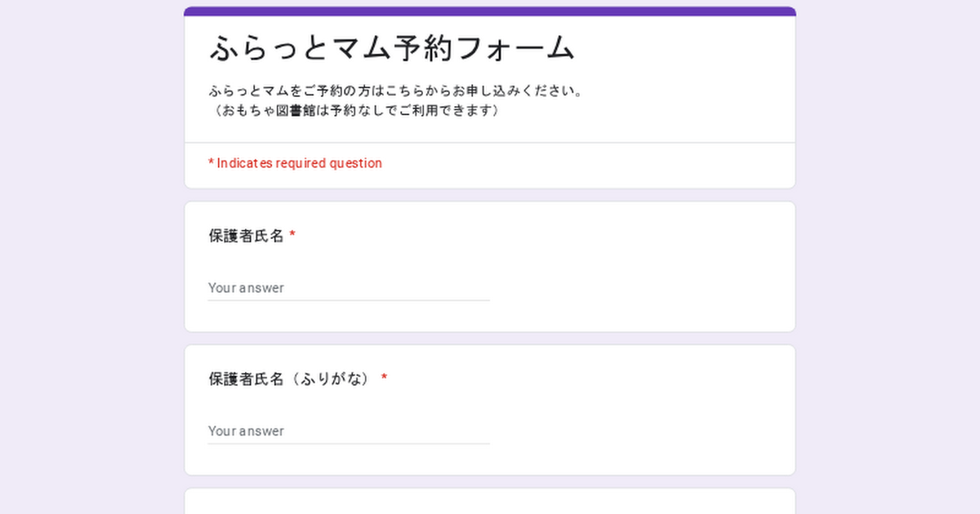The image size is (980, 514).
Task: Click the description line about ご予約の方
Action: (395, 91)
